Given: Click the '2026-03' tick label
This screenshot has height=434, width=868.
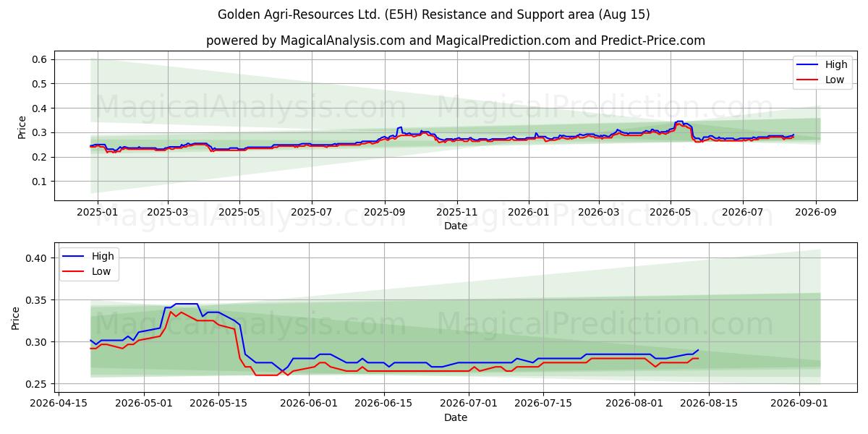Looking at the screenshot, I should (598, 213).
